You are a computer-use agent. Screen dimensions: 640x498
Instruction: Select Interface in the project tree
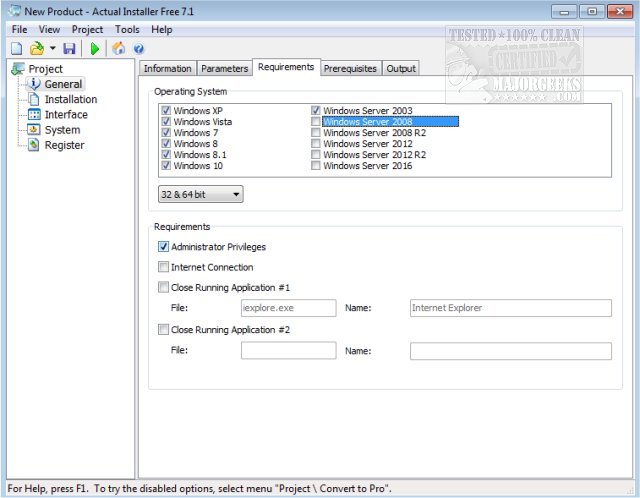[66, 114]
